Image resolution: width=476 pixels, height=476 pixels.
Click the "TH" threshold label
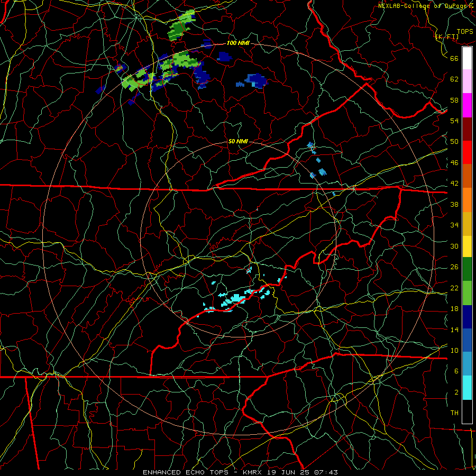point(454,413)
